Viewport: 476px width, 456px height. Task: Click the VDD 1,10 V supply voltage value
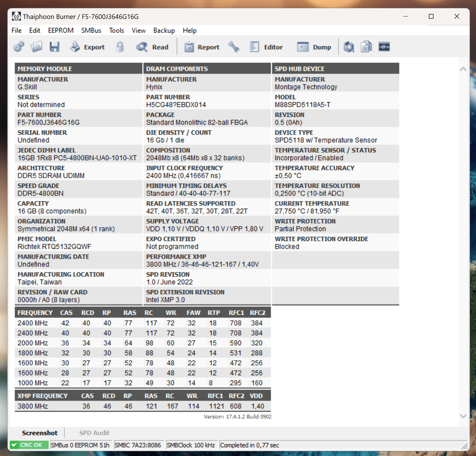(x=205, y=229)
